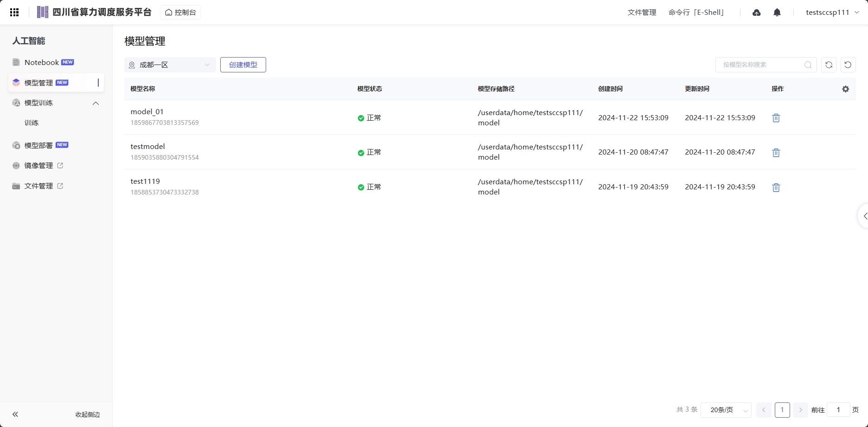
Task: Click the sidebar 文件管理 external link icon
Action: pyautogui.click(x=60, y=186)
